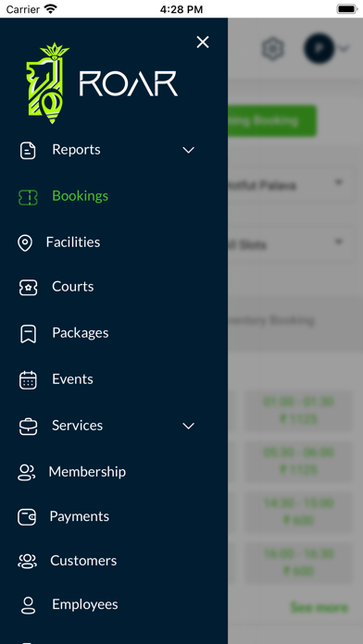Open settings gear in the header
The height and width of the screenshot is (644, 363).
click(273, 49)
